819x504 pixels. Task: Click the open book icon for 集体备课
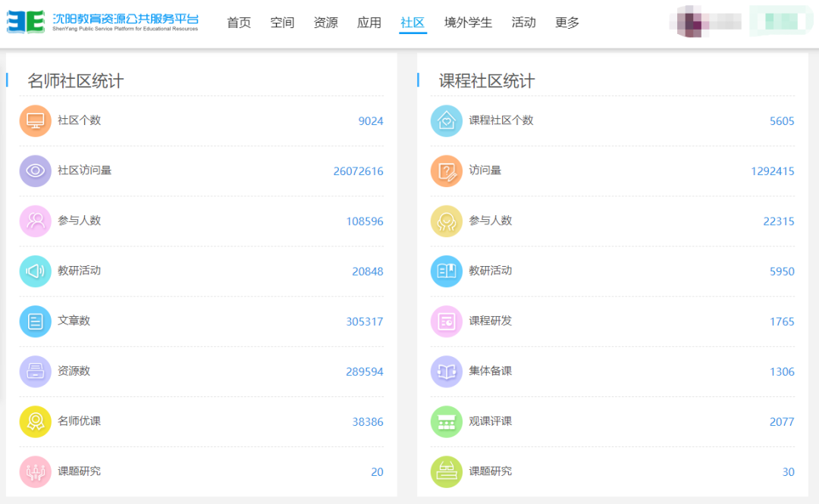(x=446, y=371)
